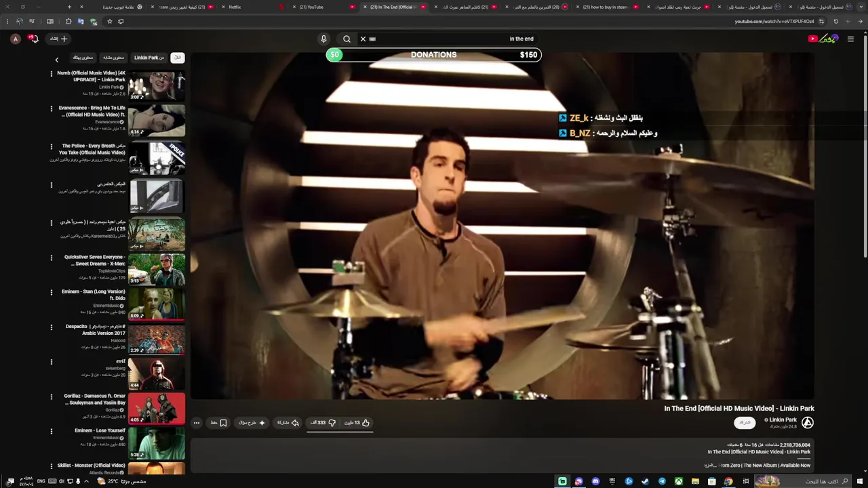The width and height of the screenshot is (868, 488).
Task: Bookmark this page with the star icon
Action: coord(109,21)
